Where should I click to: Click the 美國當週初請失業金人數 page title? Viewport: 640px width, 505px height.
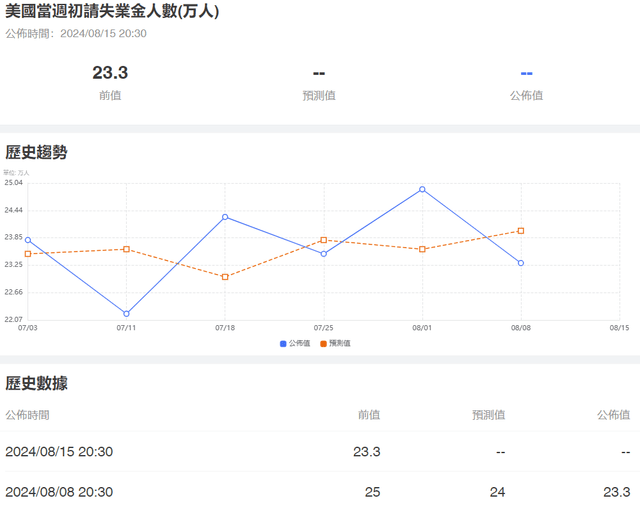tap(112, 12)
